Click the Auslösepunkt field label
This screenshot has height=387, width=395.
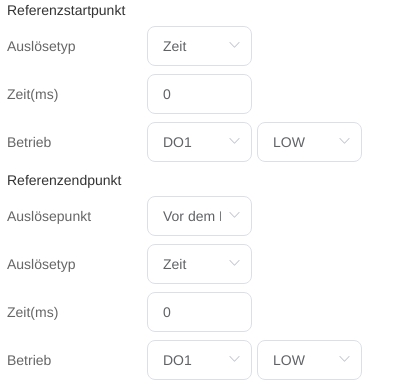tap(49, 216)
